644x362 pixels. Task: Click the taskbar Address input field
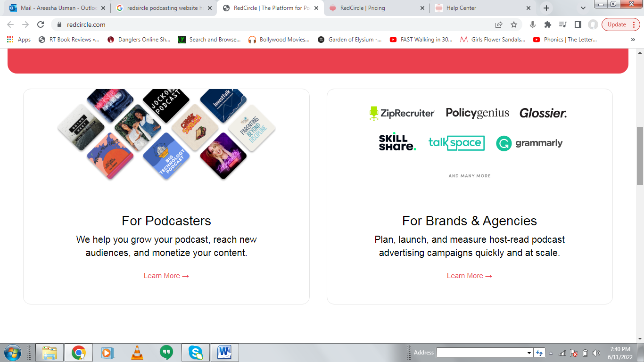tap(481, 353)
